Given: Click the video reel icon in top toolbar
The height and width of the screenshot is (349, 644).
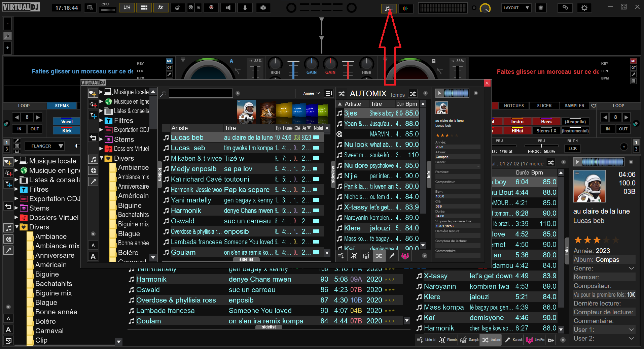Looking at the screenshot, I should pos(191,7).
